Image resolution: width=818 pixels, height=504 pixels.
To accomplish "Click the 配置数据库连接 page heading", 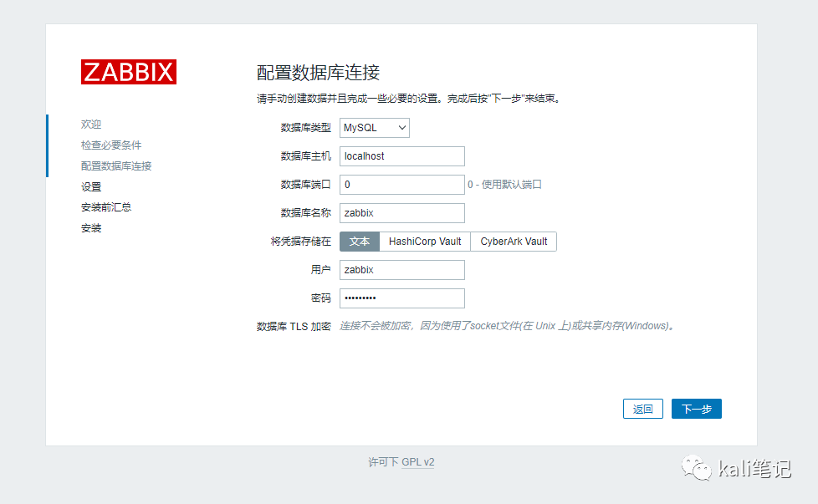I will click(318, 73).
